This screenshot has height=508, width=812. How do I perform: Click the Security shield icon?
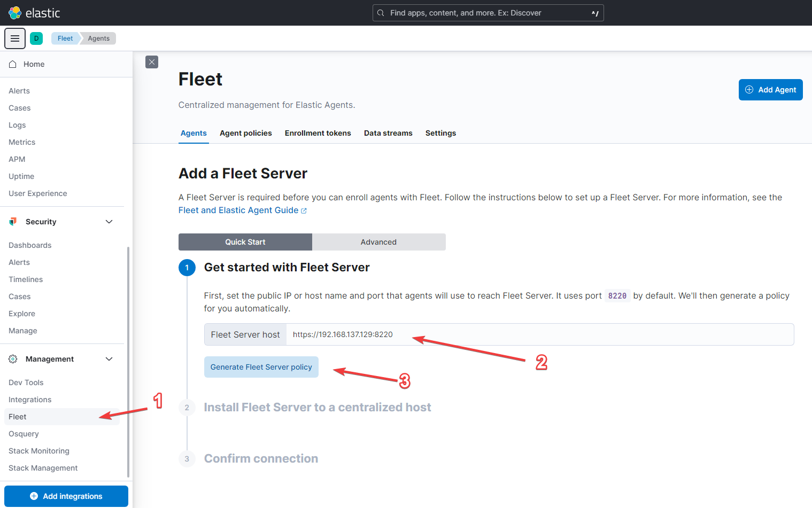pos(12,221)
